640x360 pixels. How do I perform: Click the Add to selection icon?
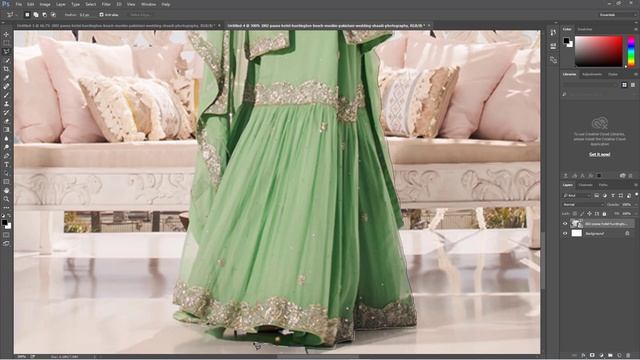click(x=36, y=15)
